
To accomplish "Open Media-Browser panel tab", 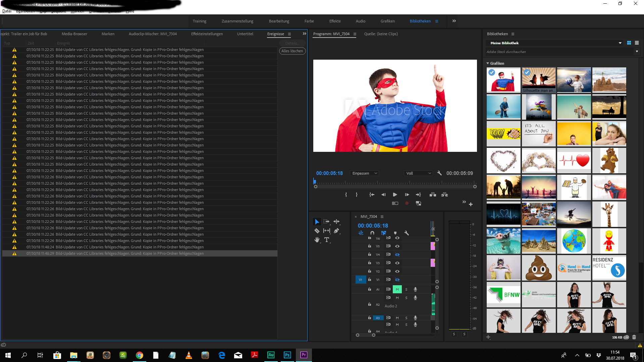I will (74, 34).
